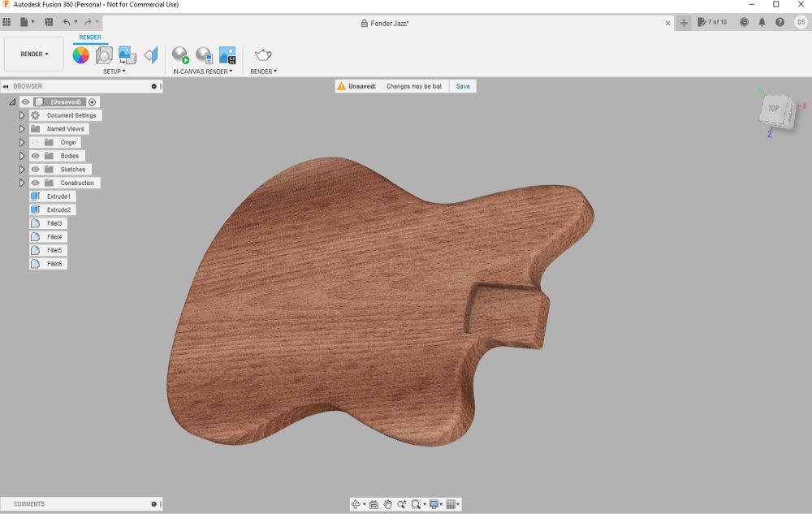Open the COMMENTS panel header

point(80,504)
